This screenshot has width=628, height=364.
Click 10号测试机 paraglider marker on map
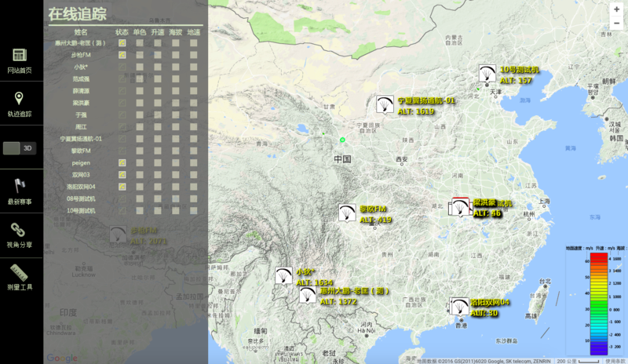click(487, 74)
